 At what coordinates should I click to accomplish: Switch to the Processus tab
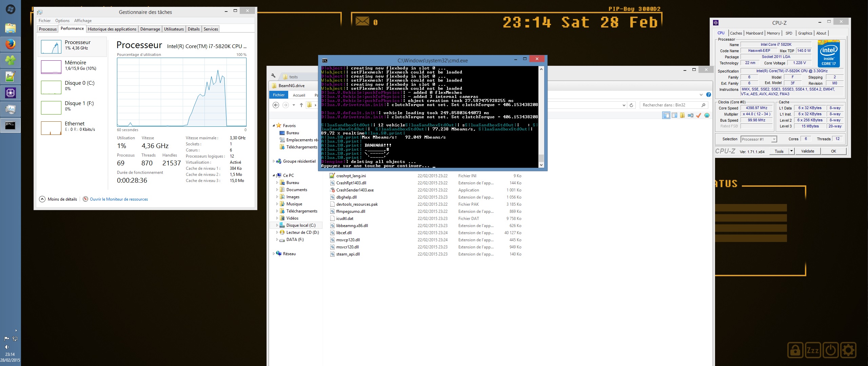48,29
